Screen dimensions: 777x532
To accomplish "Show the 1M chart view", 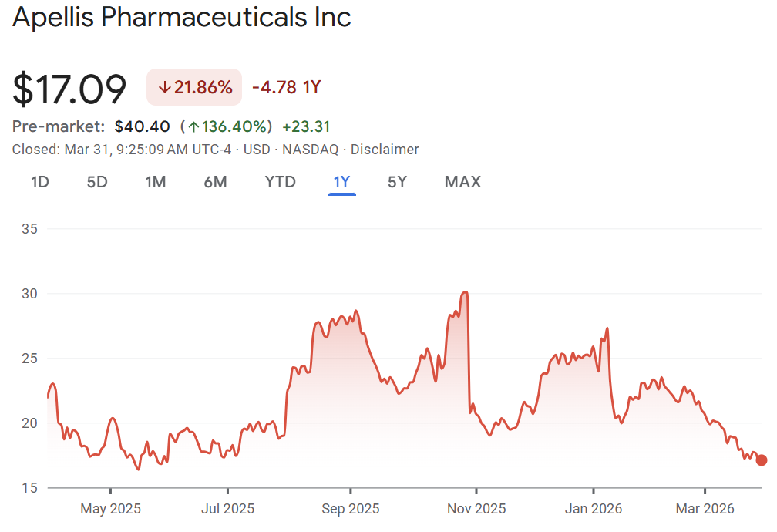I will 156,182.
